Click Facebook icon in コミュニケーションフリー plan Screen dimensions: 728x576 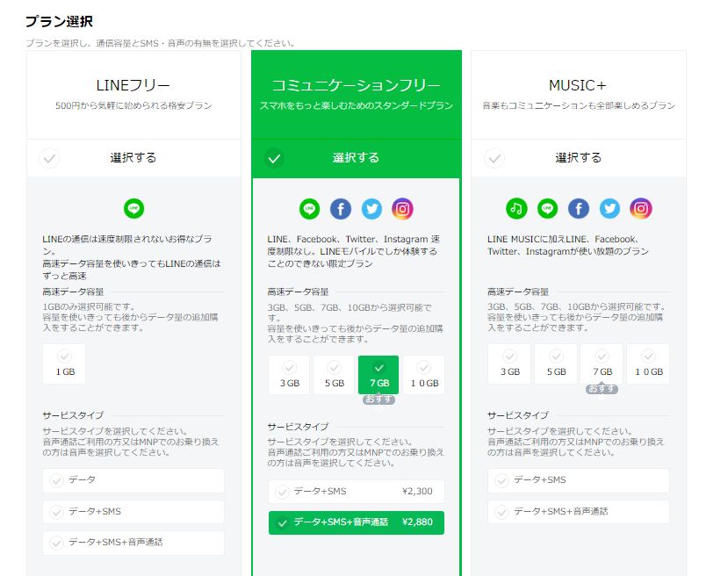point(341,209)
